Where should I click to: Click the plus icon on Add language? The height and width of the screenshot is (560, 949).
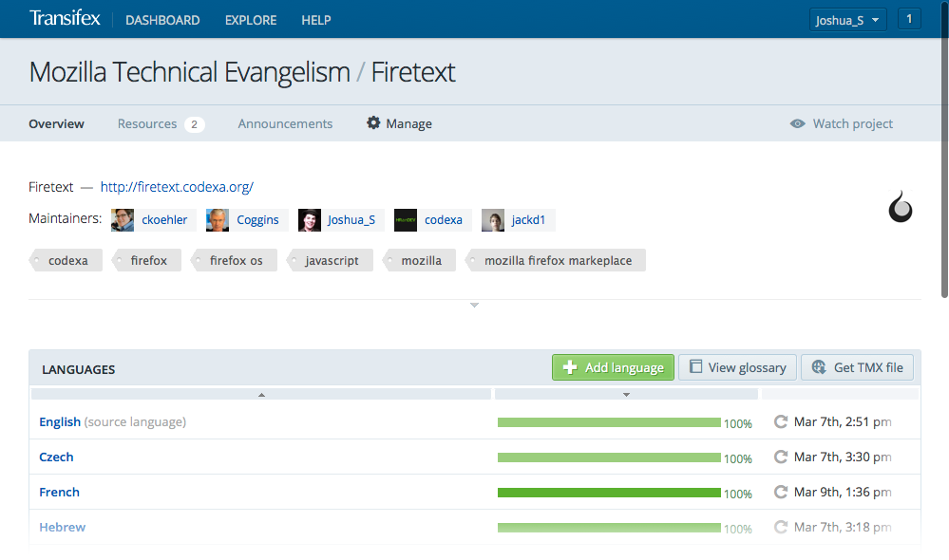click(570, 367)
